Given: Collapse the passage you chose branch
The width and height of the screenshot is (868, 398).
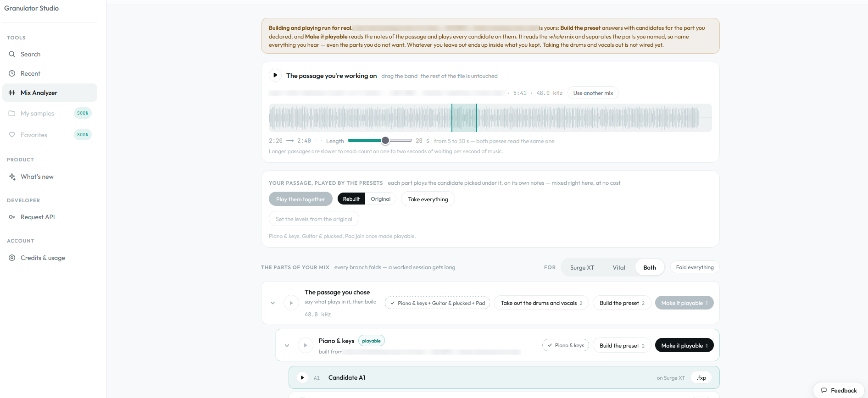Looking at the screenshot, I should tap(273, 303).
